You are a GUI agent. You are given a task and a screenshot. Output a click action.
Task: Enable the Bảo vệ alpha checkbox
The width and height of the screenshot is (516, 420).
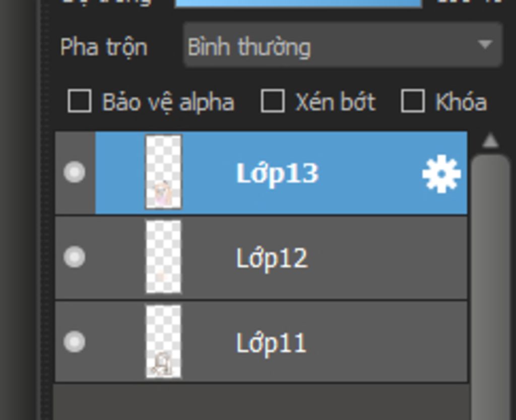[x=80, y=101]
